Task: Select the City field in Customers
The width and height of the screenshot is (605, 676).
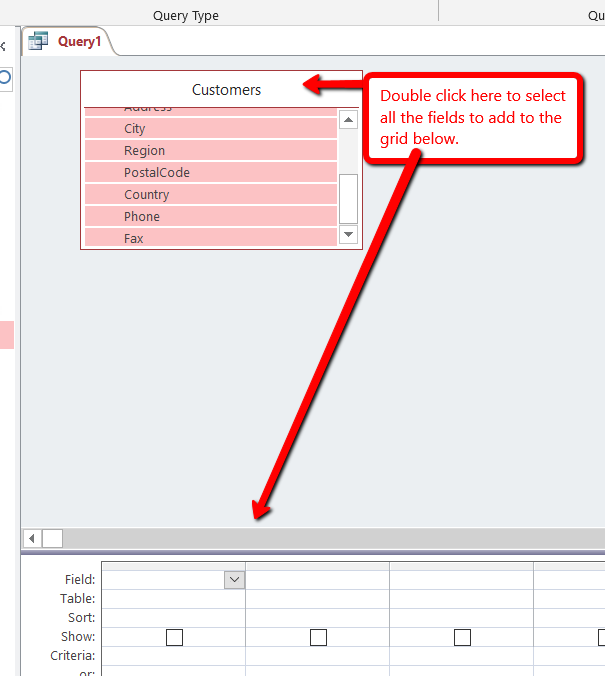Action: point(210,128)
